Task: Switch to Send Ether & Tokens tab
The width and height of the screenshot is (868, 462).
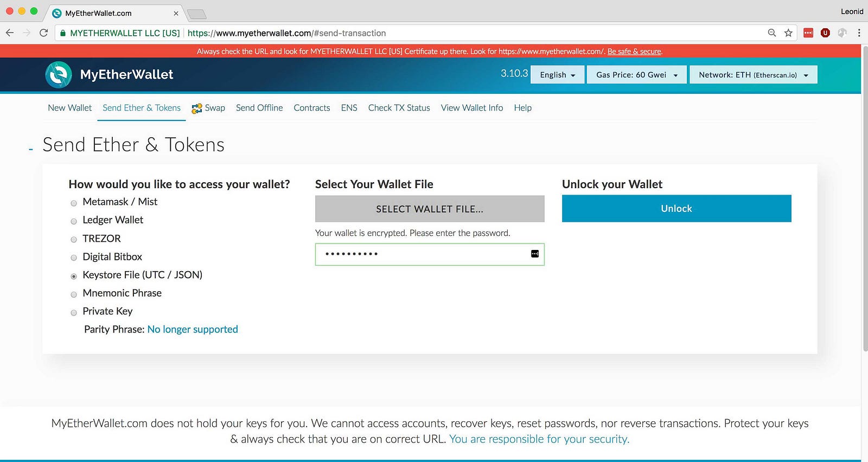Action: (x=142, y=108)
